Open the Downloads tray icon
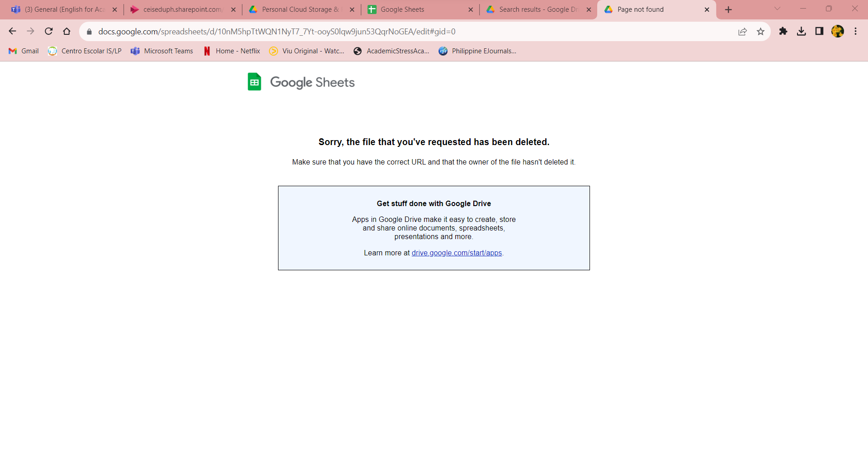The width and height of the screenshot is (868, 461). [x=801, y=31]
